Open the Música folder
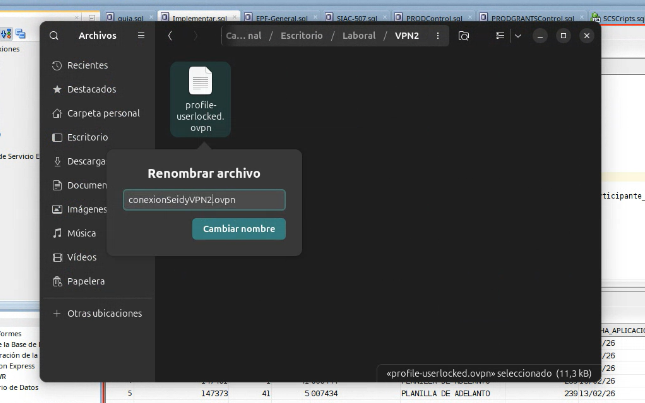The width and height of the screenshot is (645, 403). pyautogui.click(x=81, y=233)
